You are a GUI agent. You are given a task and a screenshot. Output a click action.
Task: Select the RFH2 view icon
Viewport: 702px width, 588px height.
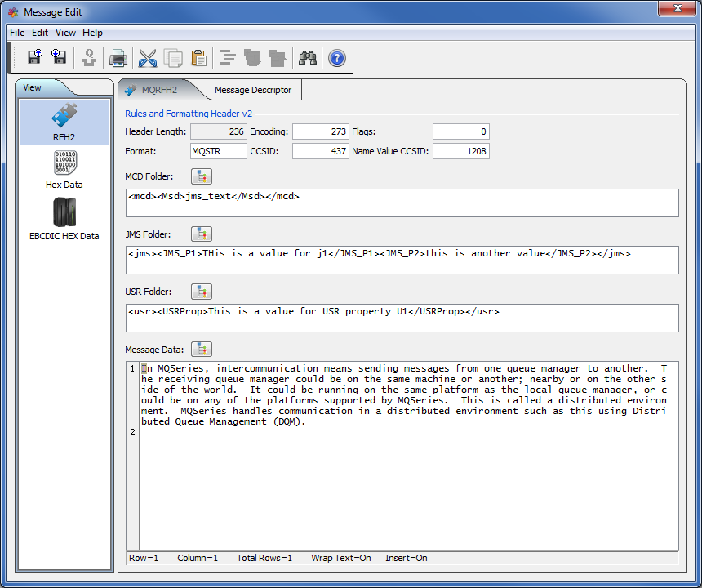[x=64, y=122]
